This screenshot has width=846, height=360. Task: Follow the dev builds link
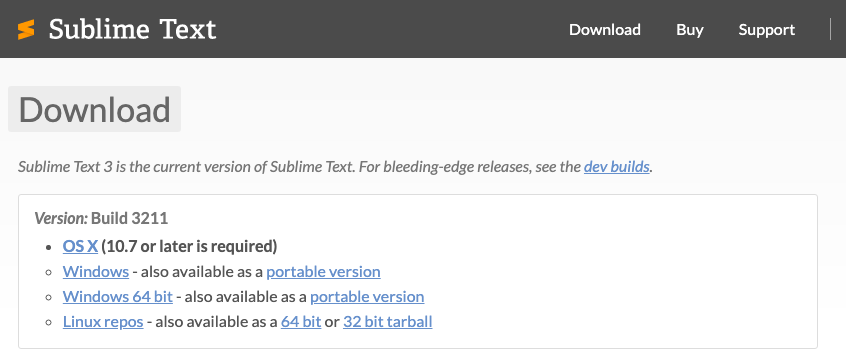pos(617,167)
